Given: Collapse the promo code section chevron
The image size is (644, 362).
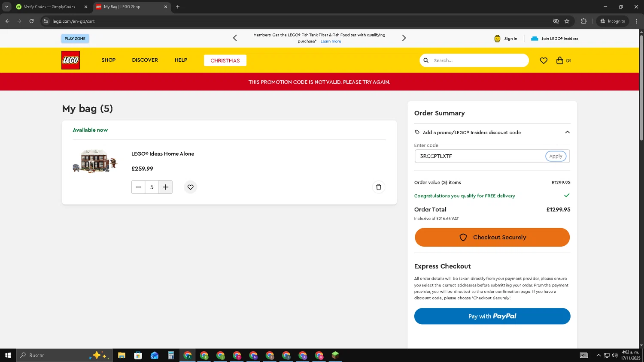Looking at the screenshot, I should tap(567, 132).
